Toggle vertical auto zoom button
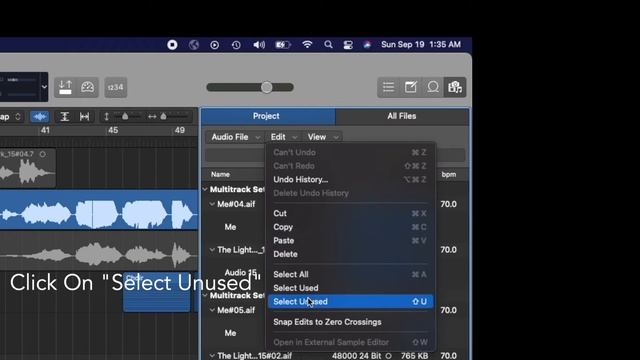640x360 pixels. [64, 117]
